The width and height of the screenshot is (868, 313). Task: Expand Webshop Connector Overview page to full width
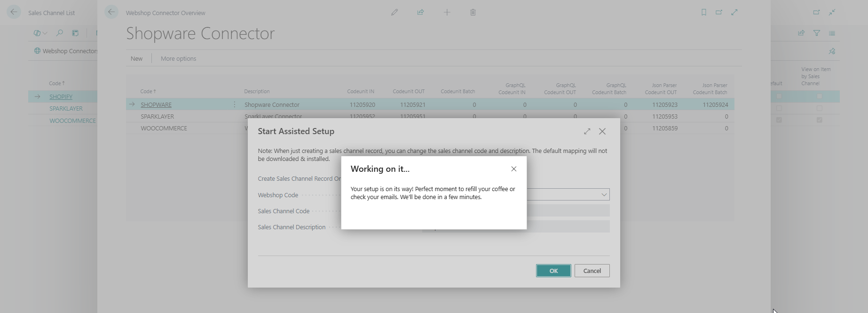click(x=734, y=12)
